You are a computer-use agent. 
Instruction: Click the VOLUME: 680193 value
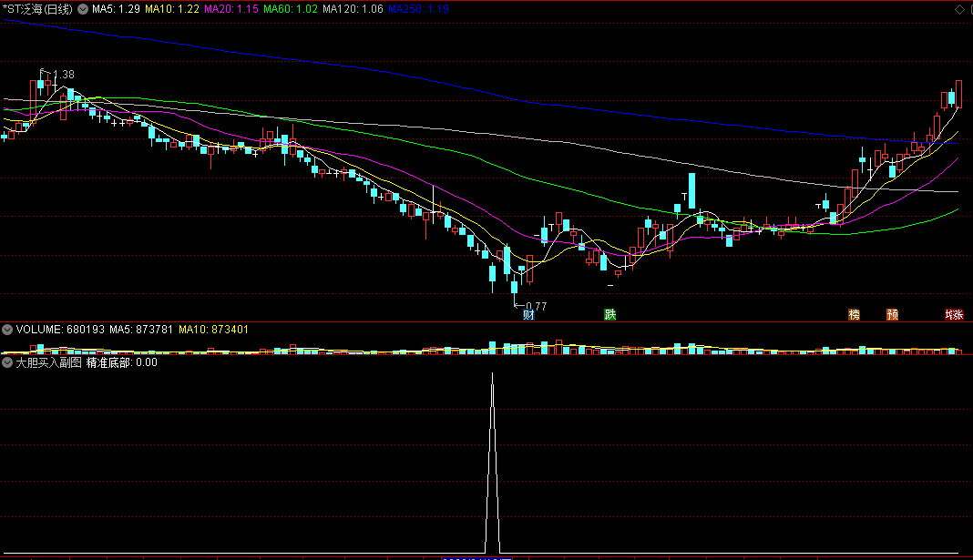60,330
